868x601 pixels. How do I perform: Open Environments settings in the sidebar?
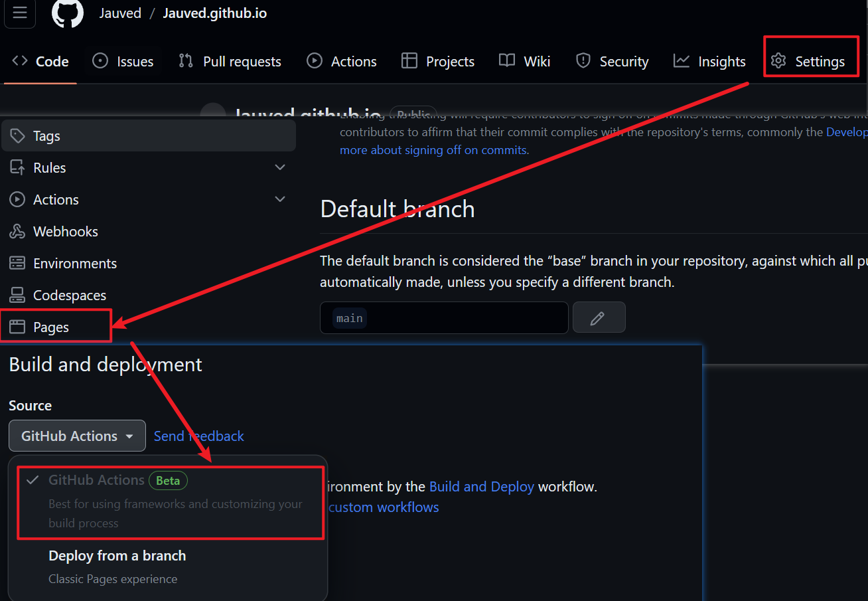coord(74,264)
